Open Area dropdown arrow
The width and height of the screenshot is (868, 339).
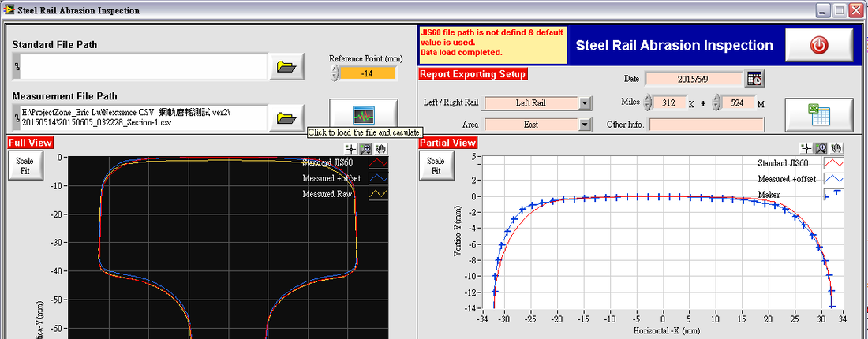[x=586, y=125]
